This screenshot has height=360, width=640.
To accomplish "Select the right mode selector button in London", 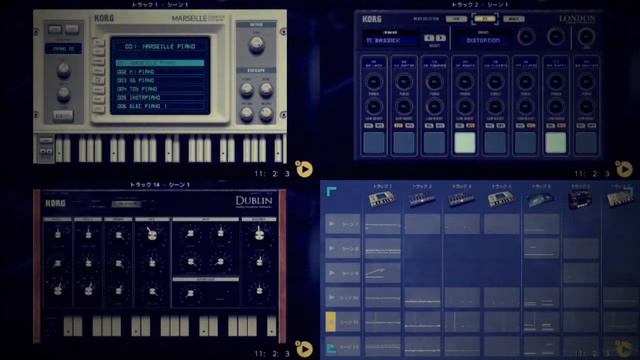I will 513,19.
